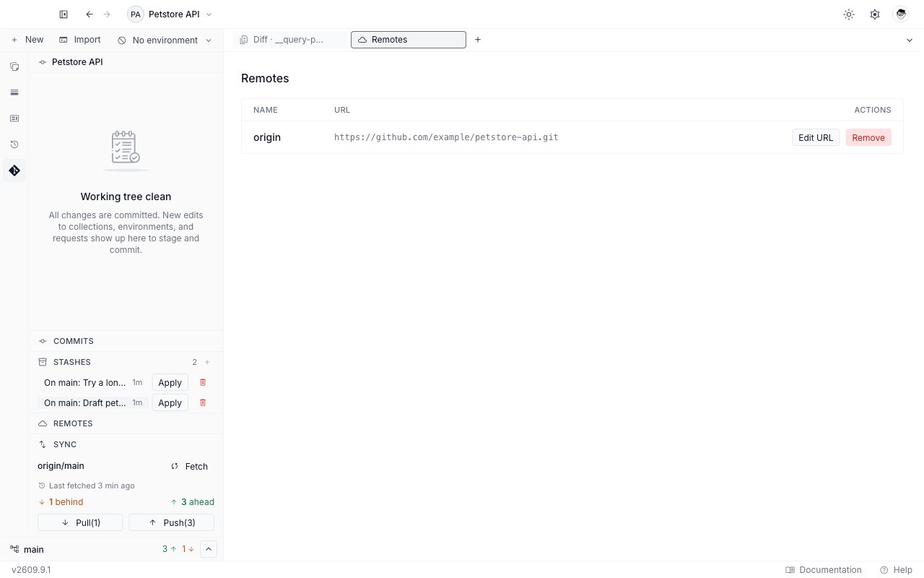Delete the 'Try a lon...' stash
This screenshot has height=578, width=924.
coord(203,382)
